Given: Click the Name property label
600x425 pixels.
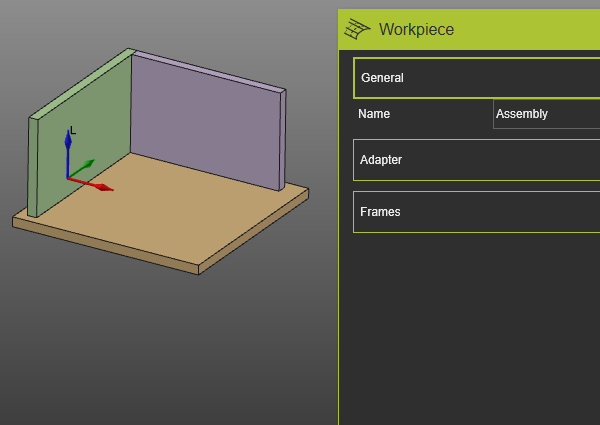Looking at the screenshot, I should [x=374, y=114].
